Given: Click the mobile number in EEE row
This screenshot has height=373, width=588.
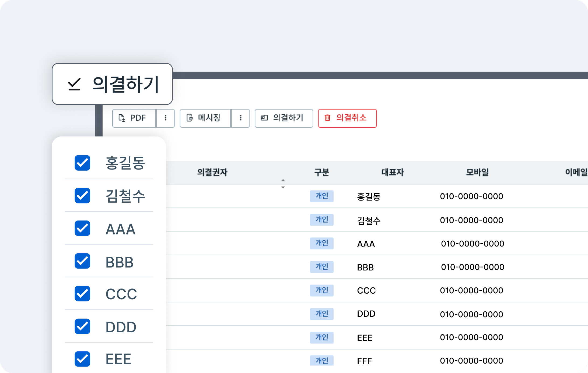Looking at the screenshot, I should coord(471,337).
